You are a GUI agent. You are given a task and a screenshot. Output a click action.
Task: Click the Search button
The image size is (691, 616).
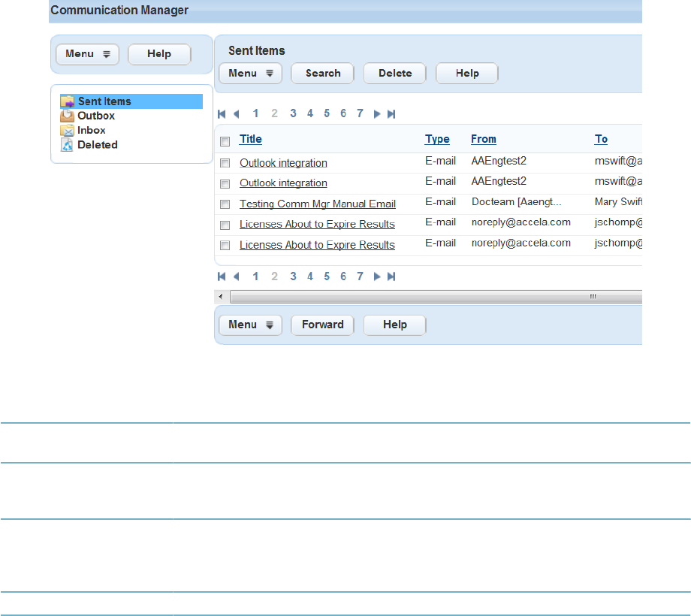[x=322, y=74]
